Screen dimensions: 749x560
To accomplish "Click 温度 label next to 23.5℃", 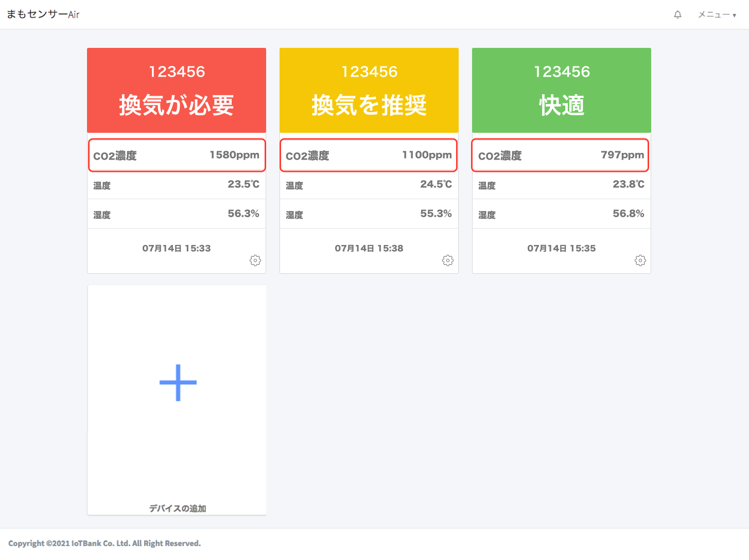I will [102, 186].
